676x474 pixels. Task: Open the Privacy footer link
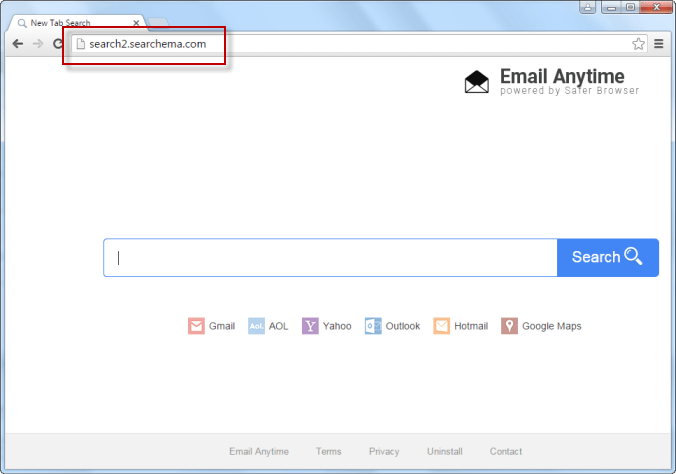(384, 452)
